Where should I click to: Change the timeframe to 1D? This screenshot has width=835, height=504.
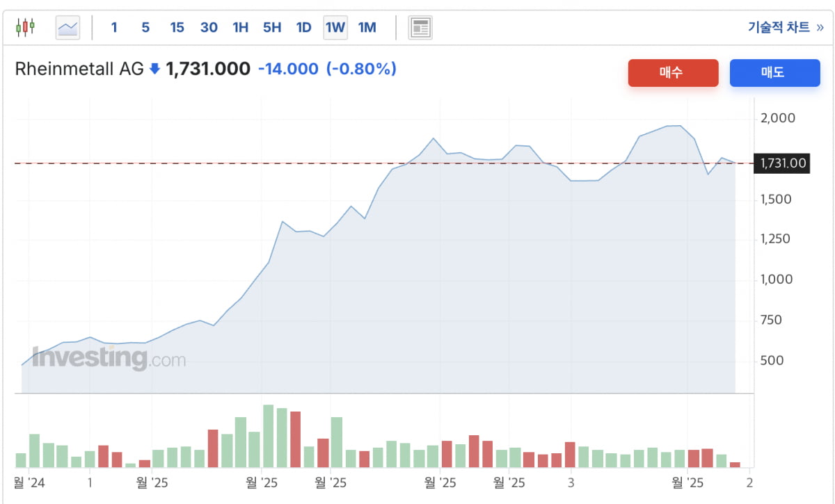pyautogui.click(x=303, y=28)
